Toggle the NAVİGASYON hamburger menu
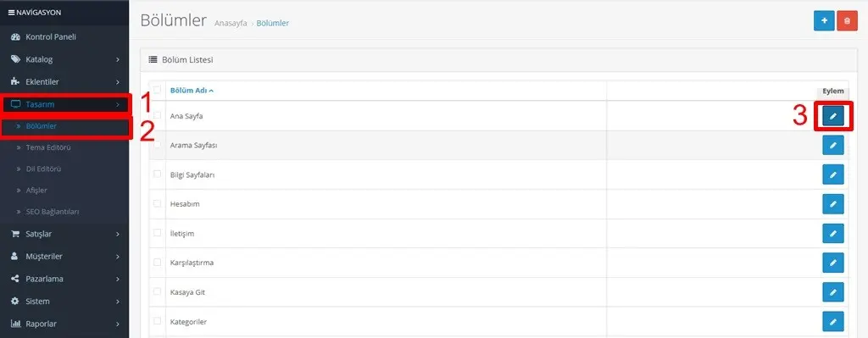The height and width of the screenshot is (338, 868). [x=11, y=12]
